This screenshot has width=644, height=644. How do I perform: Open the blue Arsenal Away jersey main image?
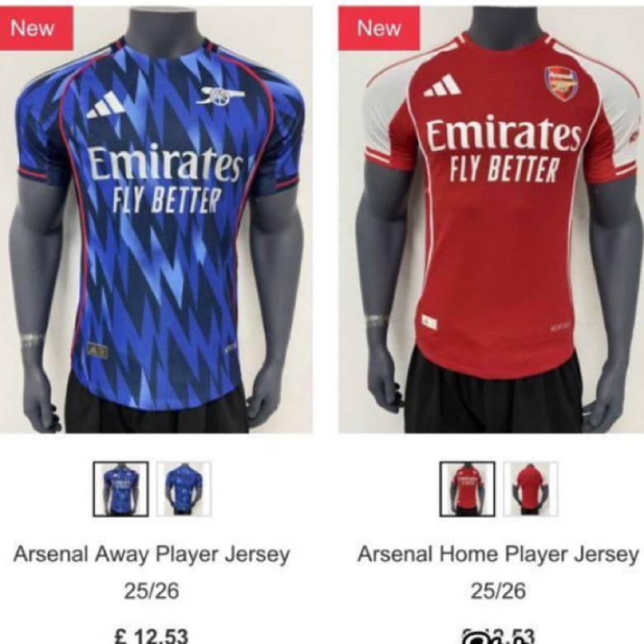click(156, 219)
